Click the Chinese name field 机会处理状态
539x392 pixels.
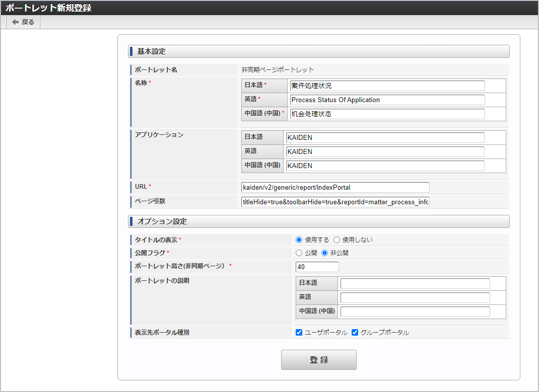pos(387,114)
